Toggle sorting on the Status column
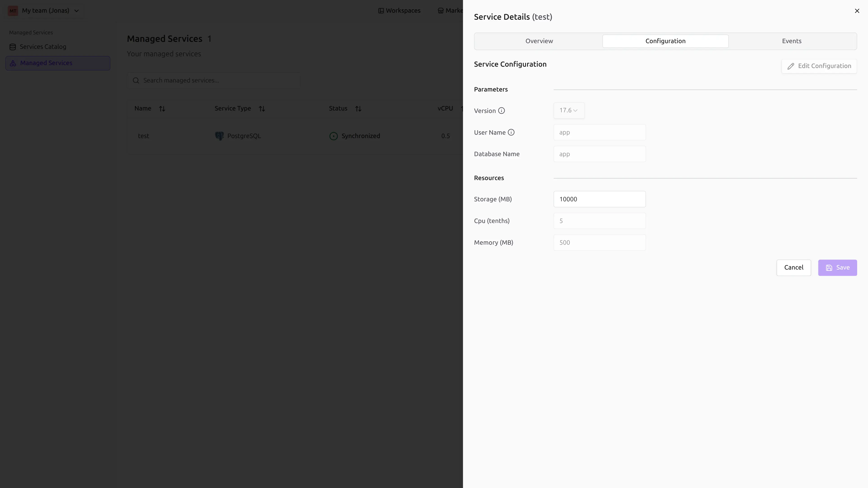868x488 pixels. 358,108
